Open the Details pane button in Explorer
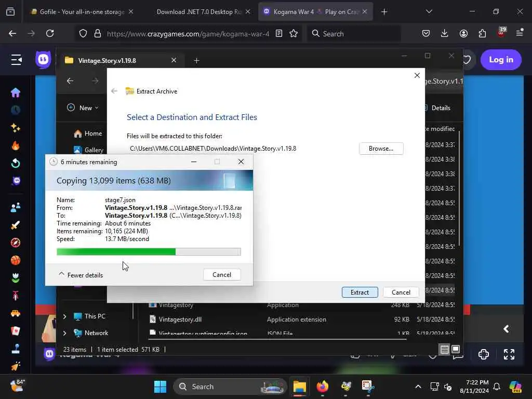 [437, 108]
